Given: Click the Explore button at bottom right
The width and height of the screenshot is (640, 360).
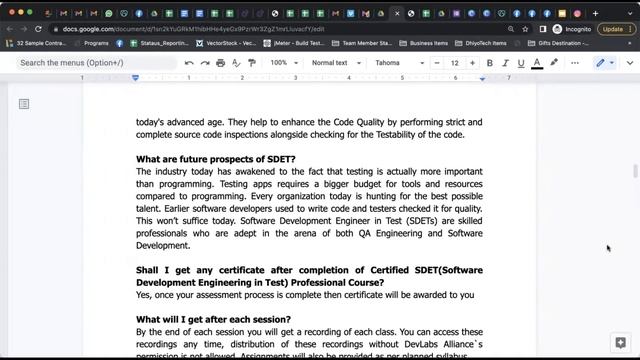Looking at the screenshot, I should (620, 342).
